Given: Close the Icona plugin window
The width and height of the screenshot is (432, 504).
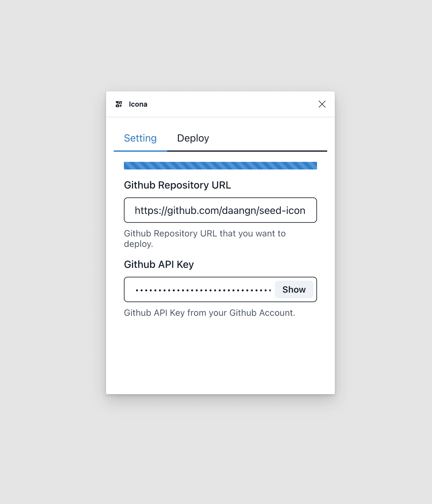Looking at the screenshot, I should click(322, 104).
